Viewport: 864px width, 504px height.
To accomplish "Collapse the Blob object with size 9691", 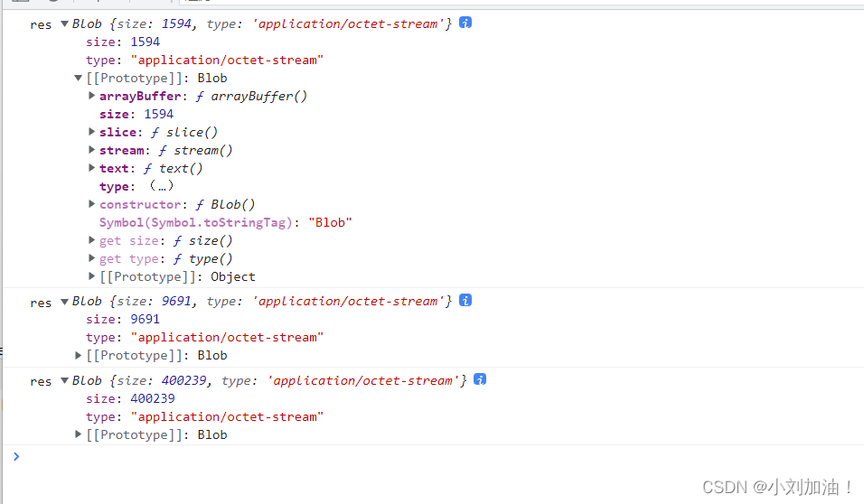I will [x=64, y=302].
